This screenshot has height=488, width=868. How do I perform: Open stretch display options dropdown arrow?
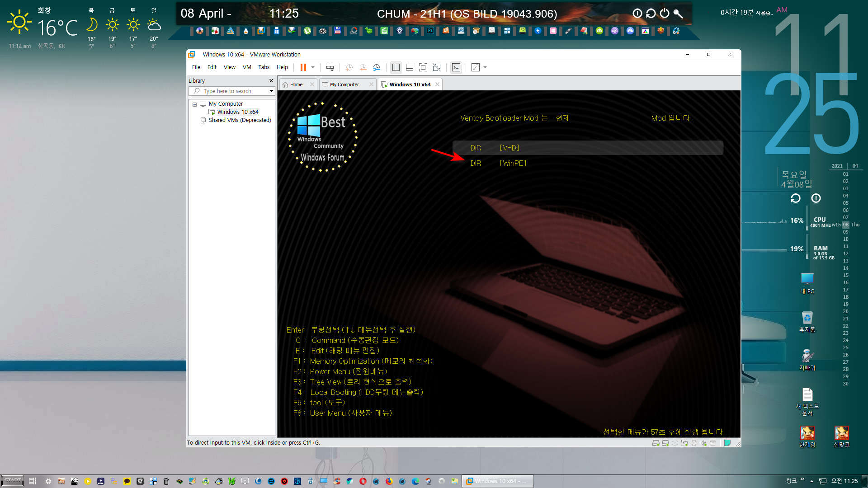[485, 67]
